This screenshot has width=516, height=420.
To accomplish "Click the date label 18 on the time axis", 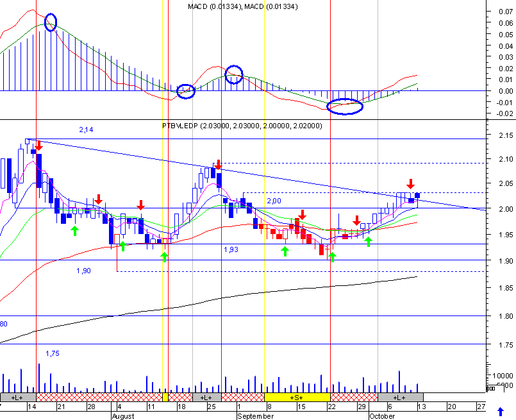I will click(x=181, y=407).
